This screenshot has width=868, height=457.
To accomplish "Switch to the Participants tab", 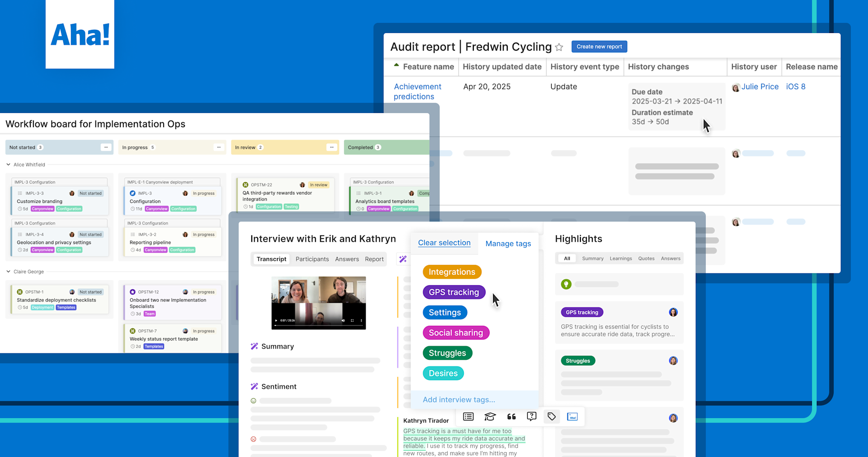I will pyautogui.click(x=312, y=259).
